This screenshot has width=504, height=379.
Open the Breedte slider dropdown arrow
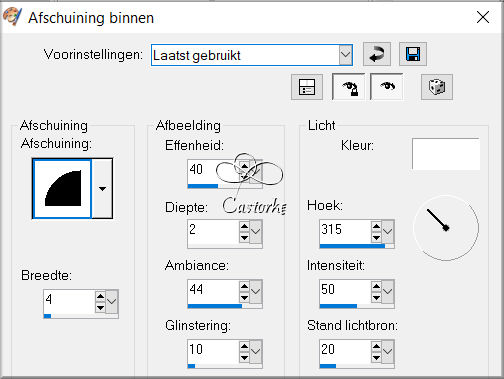pyautogui.click(x=112, y=301)
